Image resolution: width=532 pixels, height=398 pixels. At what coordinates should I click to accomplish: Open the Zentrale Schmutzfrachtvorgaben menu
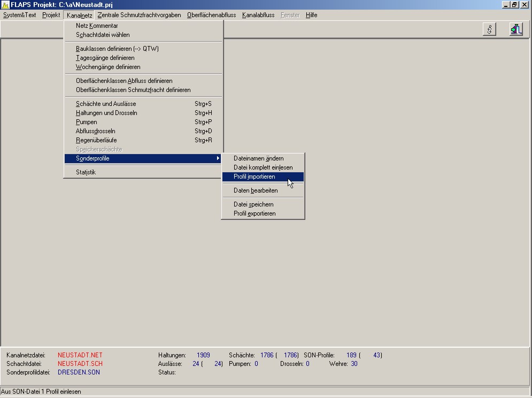pyautogui.click(x=139, y=15)
